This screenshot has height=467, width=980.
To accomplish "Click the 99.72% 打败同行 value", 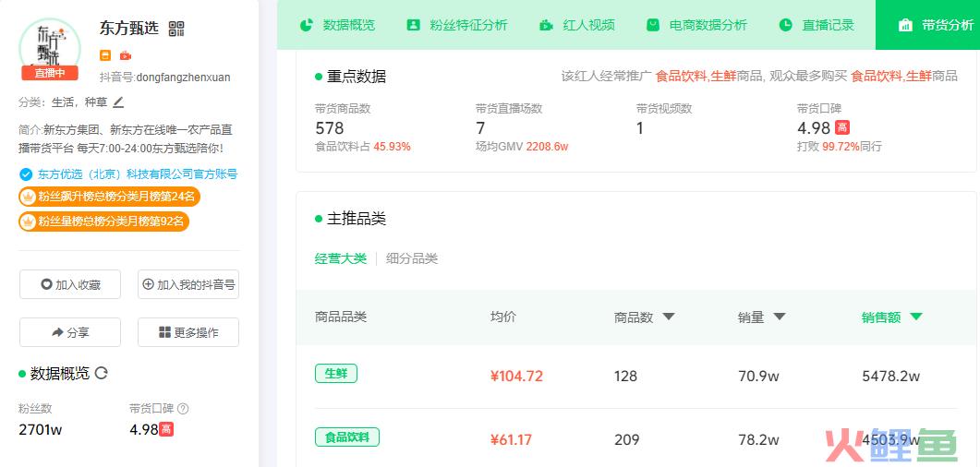I will click(x=841, y=147).
